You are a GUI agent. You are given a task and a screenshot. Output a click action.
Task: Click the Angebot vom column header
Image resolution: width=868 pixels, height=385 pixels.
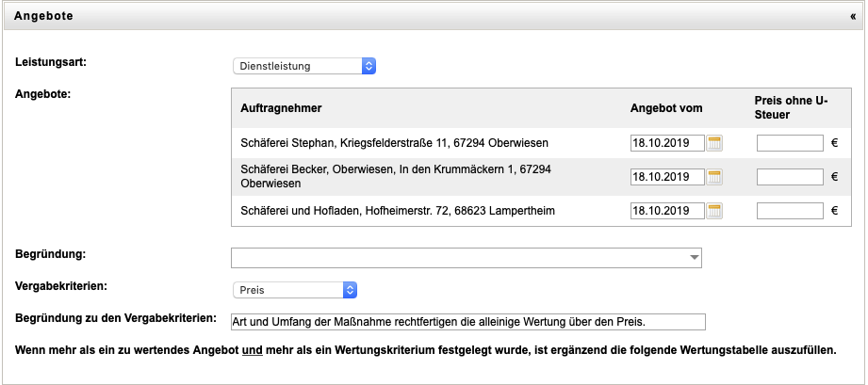click(x=666, y=108)
